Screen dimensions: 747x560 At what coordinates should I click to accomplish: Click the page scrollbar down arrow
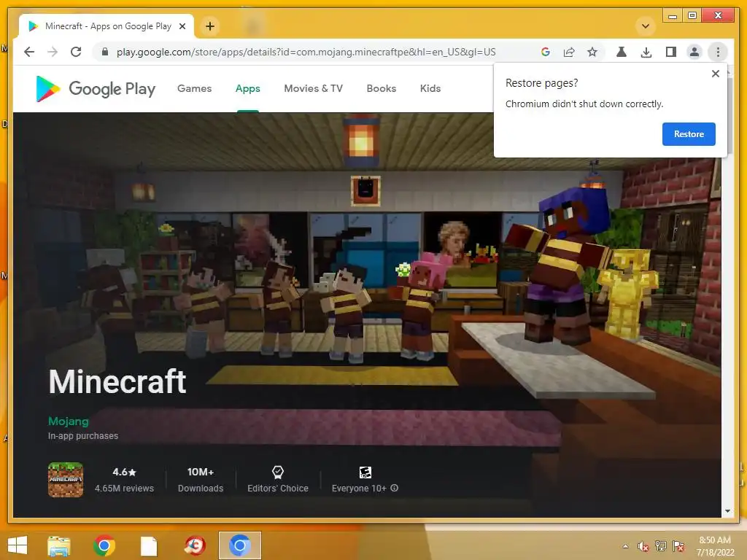pyautogui.click(x=727, y=511)
